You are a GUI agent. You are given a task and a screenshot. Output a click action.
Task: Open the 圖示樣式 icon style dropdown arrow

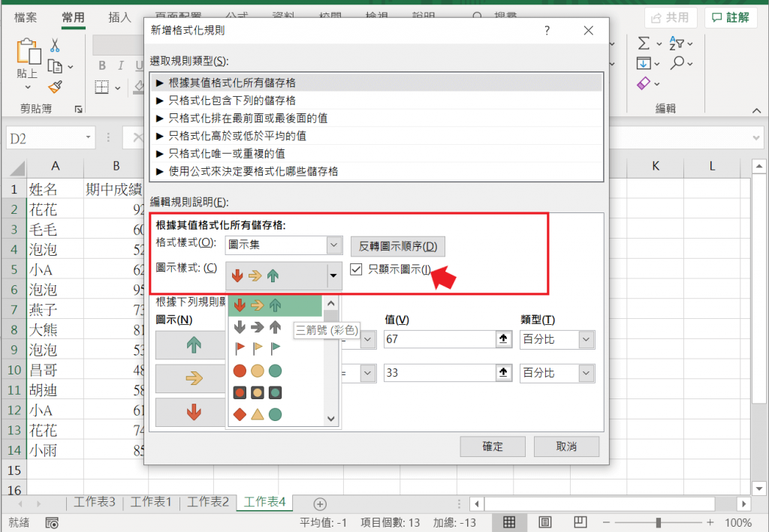tap(333, 276)
